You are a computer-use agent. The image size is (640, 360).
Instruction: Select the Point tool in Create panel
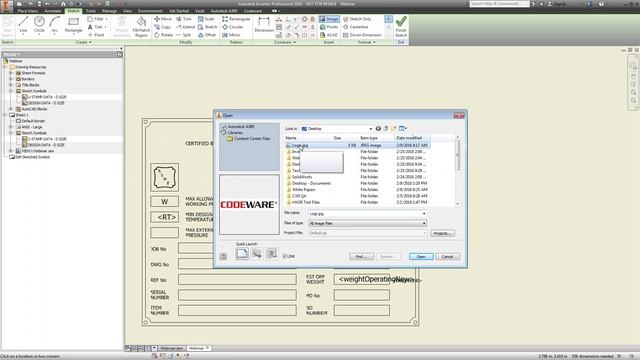pos(96,35)
